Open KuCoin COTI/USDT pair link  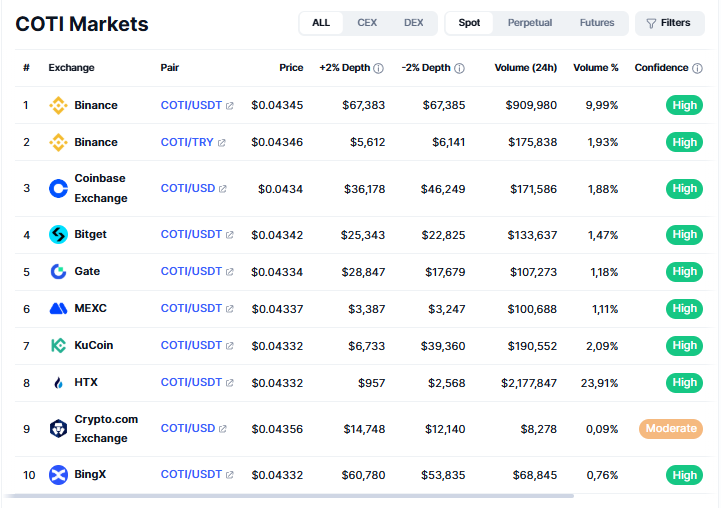tap(191, 345)
